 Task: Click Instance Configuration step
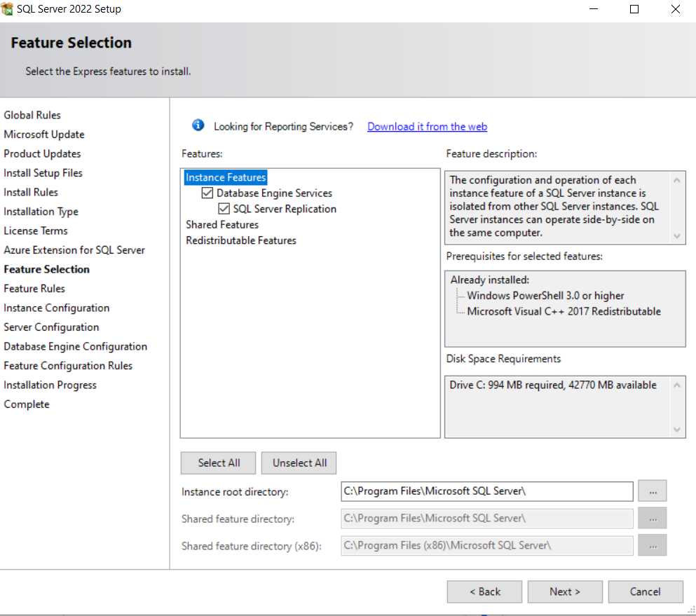point(56,308)
